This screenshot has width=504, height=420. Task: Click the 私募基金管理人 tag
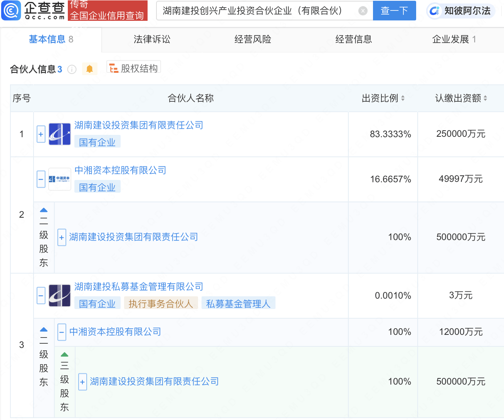pos(238,304)
